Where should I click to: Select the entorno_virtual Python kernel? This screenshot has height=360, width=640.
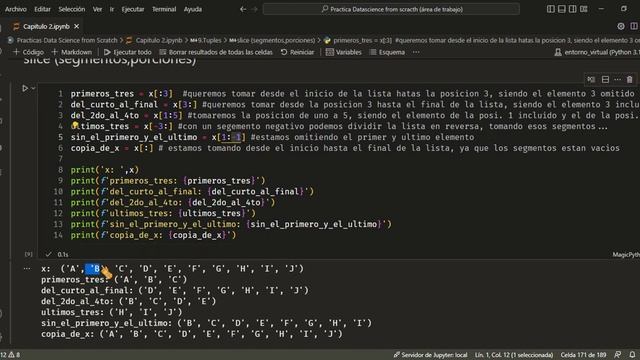coord(597,52)
